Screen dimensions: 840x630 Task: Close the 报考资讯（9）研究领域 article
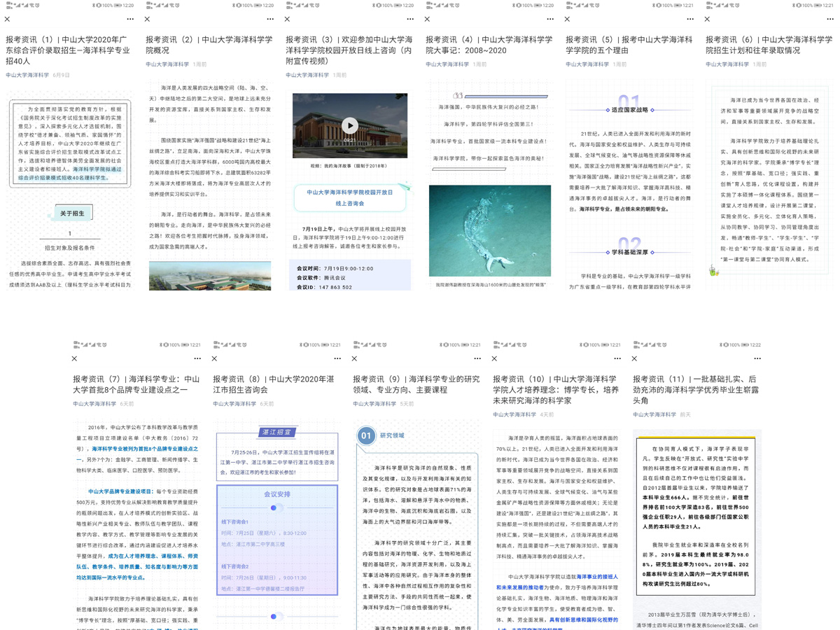click(355, 359)
